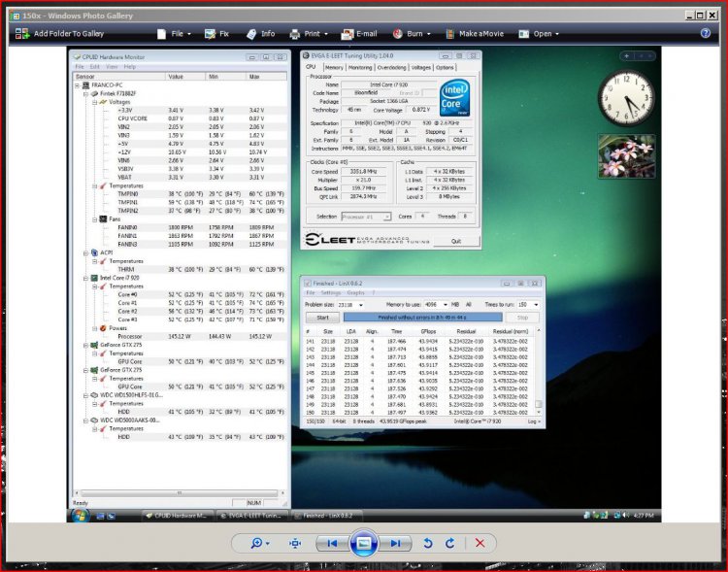
Task: Click the CPUID Hardware Monitor taskbar button
Action: coord(178,516)
